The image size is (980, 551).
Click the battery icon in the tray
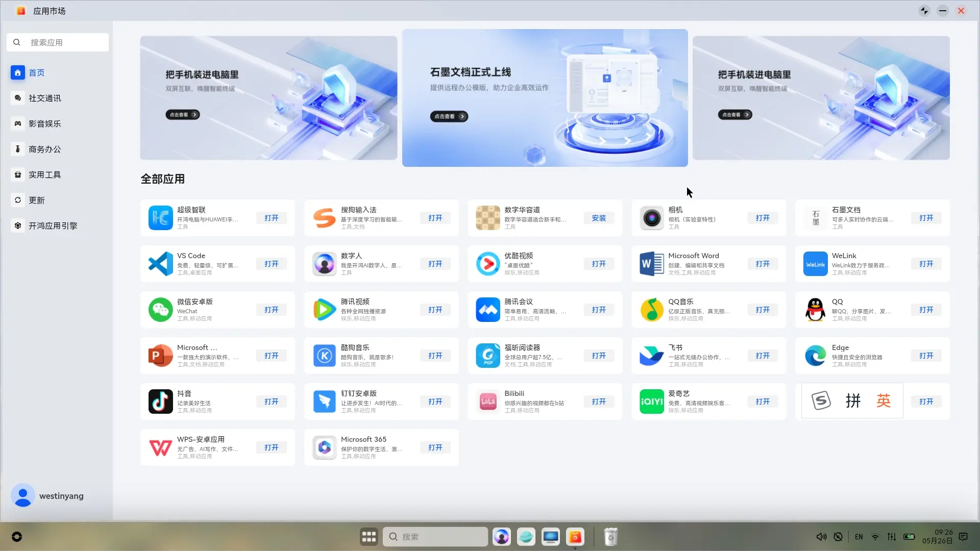pos(909,537)
